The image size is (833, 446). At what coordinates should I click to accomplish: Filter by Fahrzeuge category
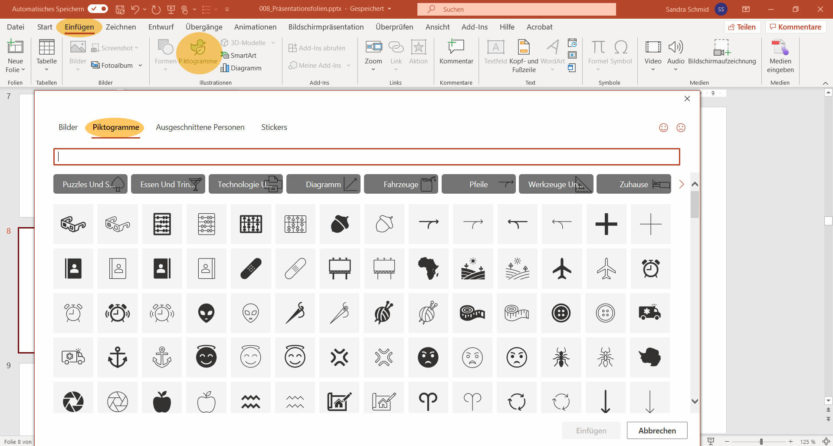(401, 184)
